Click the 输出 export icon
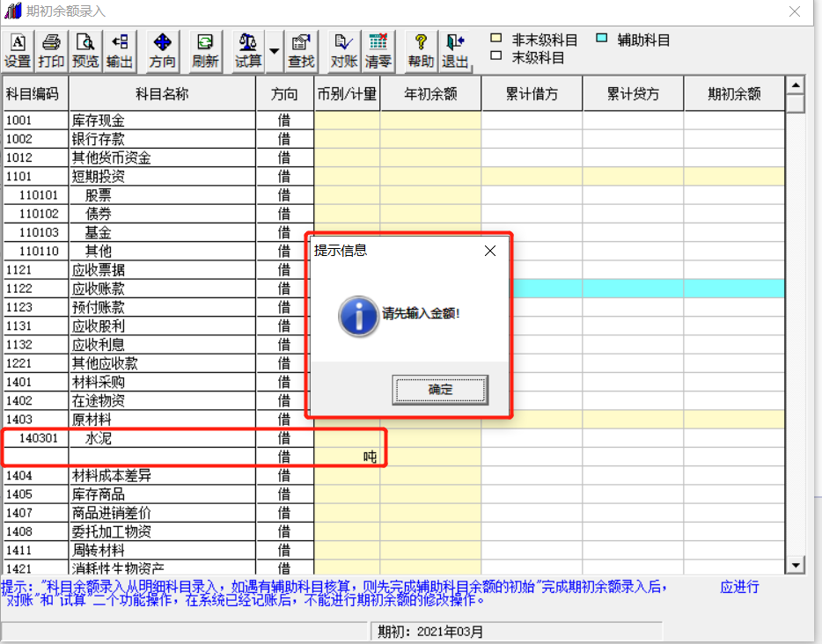Image resolution: width=822 pixels, height=644 pixels. point(119,51)
